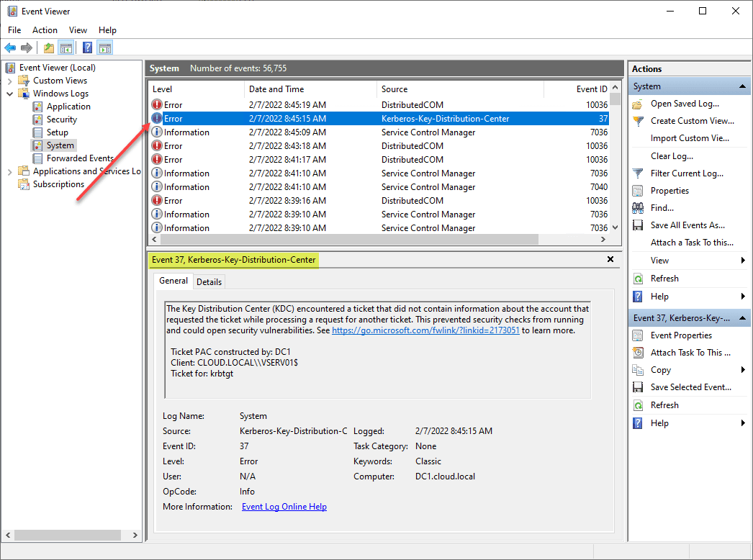Image resolution: width=753 pixels, height=560 pixels.
Task: Click the Filter Current Log funnel icon
Action: pos(638,173)
